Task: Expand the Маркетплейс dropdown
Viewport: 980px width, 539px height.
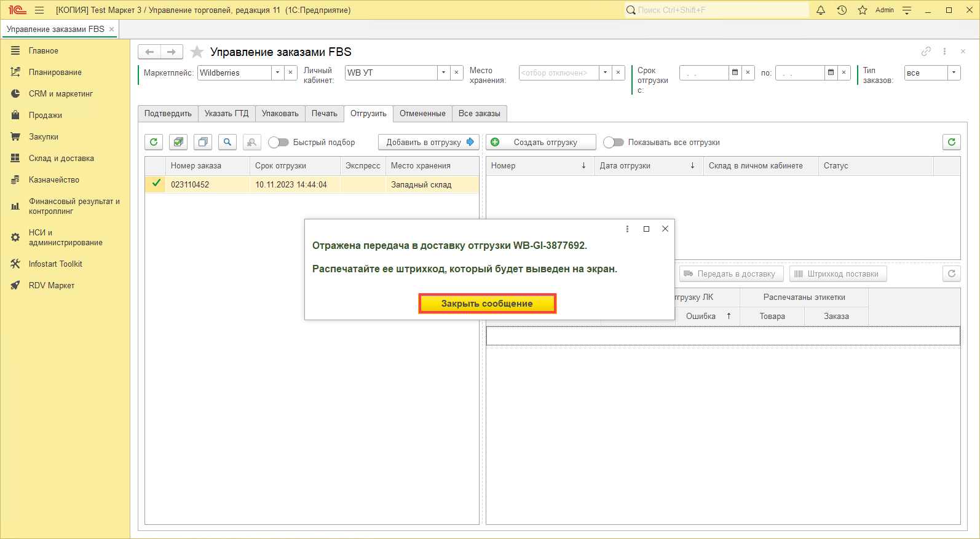Action: [x=277, y=73]
